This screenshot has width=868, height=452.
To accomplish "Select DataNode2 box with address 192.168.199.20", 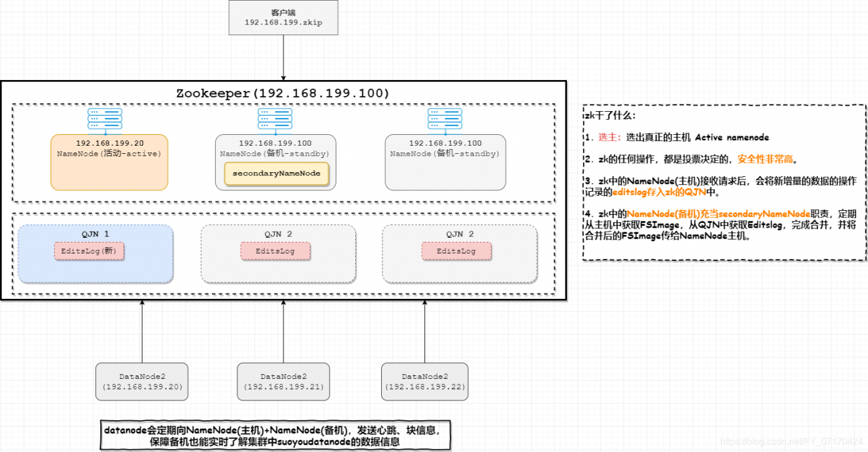I will tap(142, 381).
